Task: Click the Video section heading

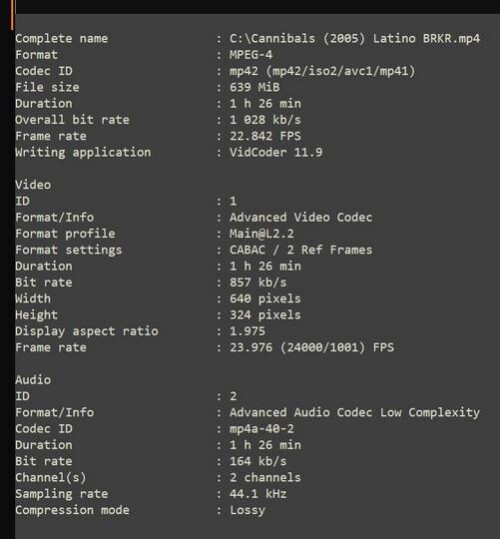Action: pyautogui.click(x=33, y=185)
